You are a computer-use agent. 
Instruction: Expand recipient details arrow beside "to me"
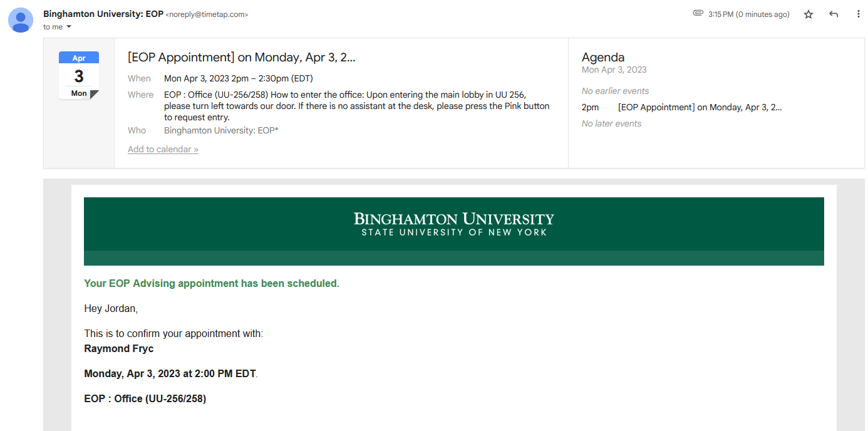tap(69, 27)
